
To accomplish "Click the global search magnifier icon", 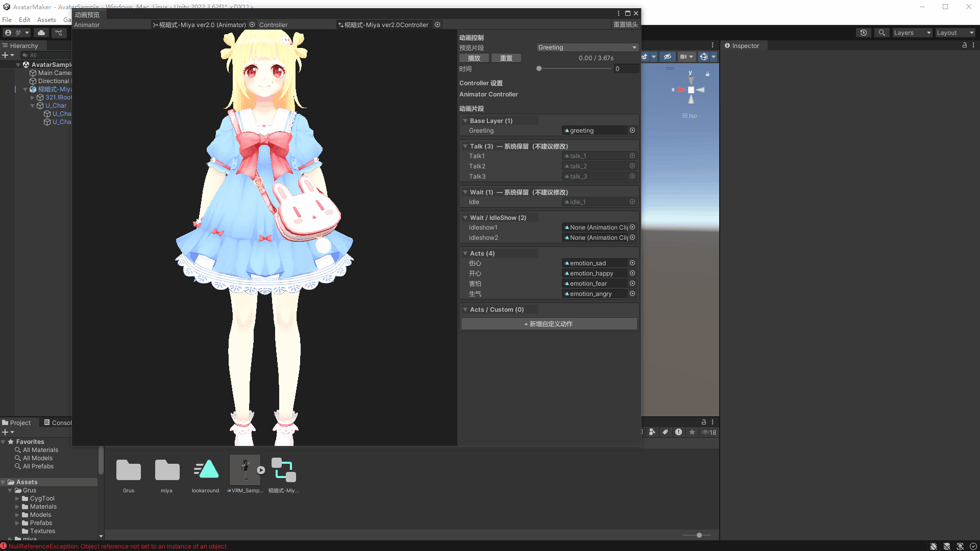I will 881,33.
